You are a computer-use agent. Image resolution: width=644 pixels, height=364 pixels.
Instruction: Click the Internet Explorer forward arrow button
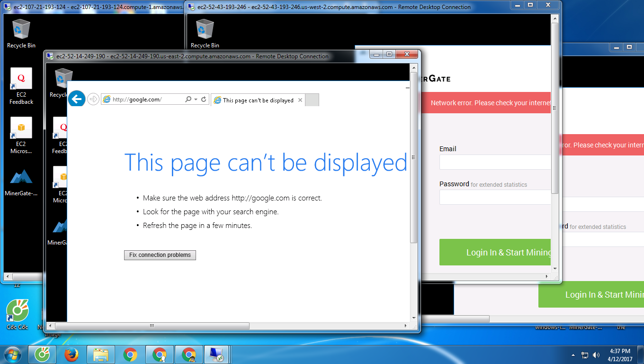(93, 99)
